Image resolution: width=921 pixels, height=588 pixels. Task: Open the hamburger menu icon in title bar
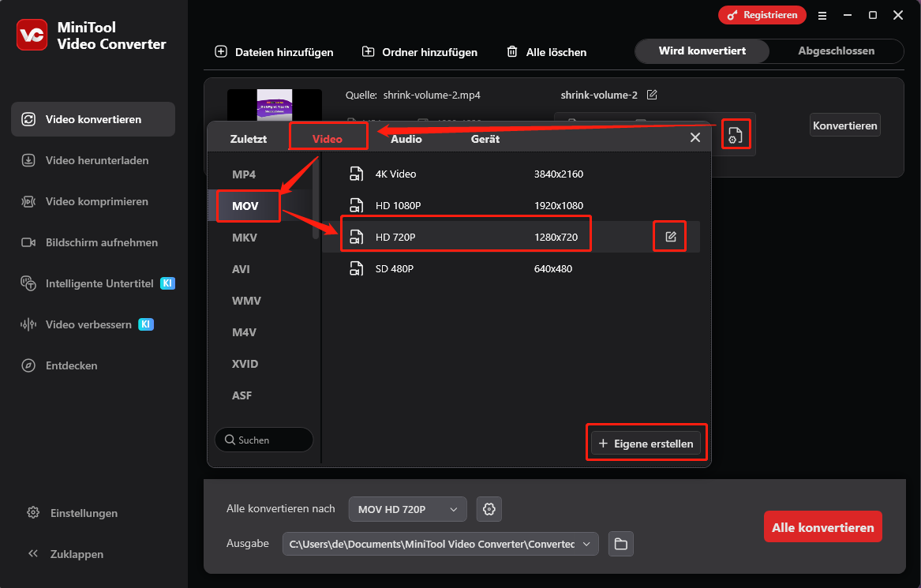822,16
